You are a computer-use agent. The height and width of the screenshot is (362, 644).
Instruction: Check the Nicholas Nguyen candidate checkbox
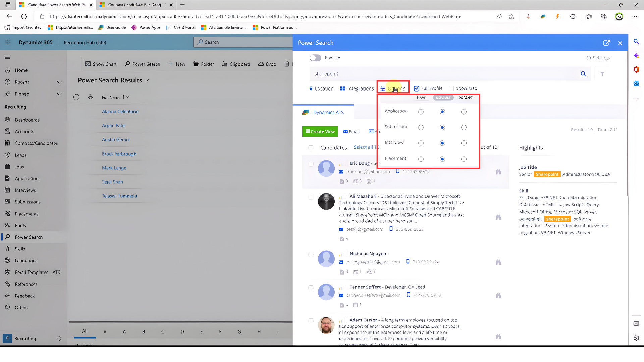tap(311, 254)
